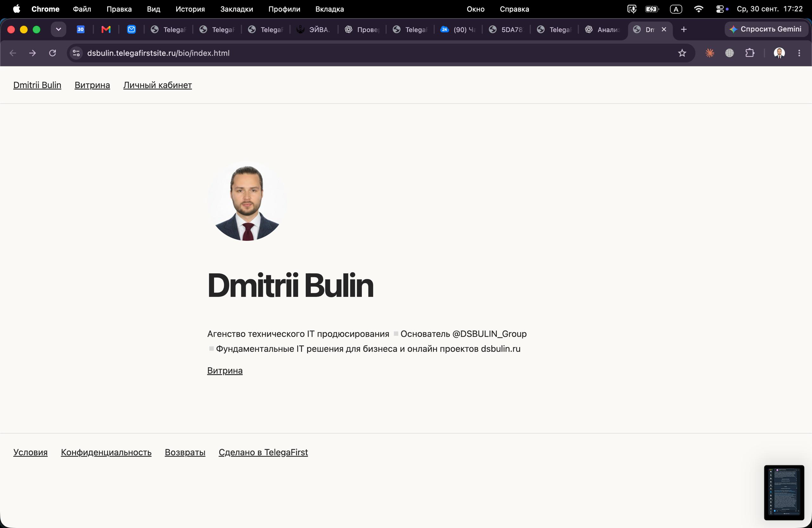Image resolution: width=812 pixels, height=528 pixels.
Task: Open Сделано в TelegaFirst link
Action: (263, 453)
